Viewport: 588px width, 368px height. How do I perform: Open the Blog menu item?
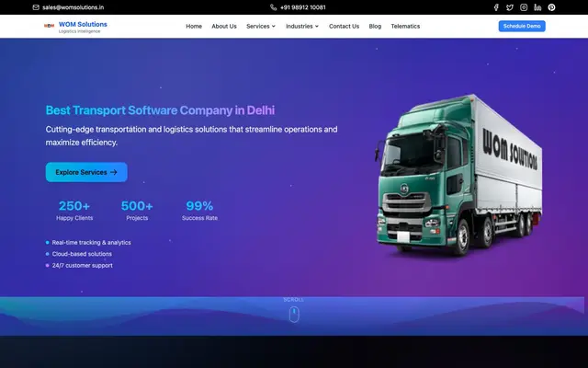[375, 27]
